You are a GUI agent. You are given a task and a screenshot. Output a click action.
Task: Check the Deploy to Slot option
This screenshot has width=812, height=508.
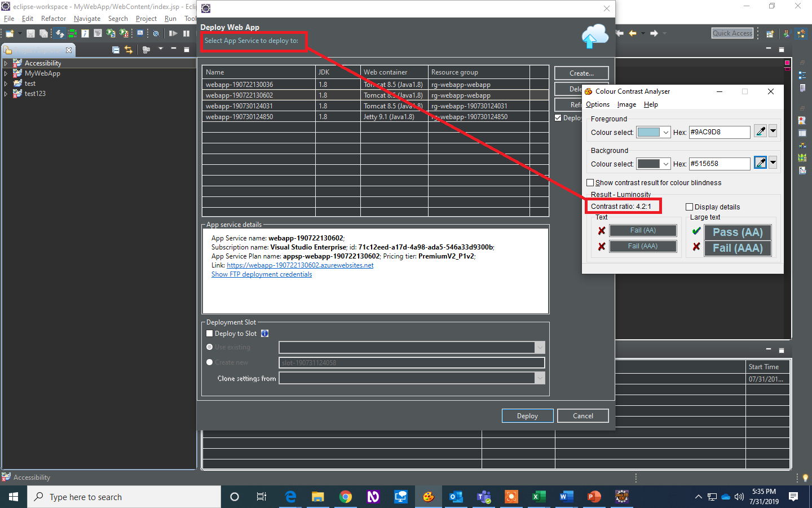pyautogui.click(x=209, y=333)
